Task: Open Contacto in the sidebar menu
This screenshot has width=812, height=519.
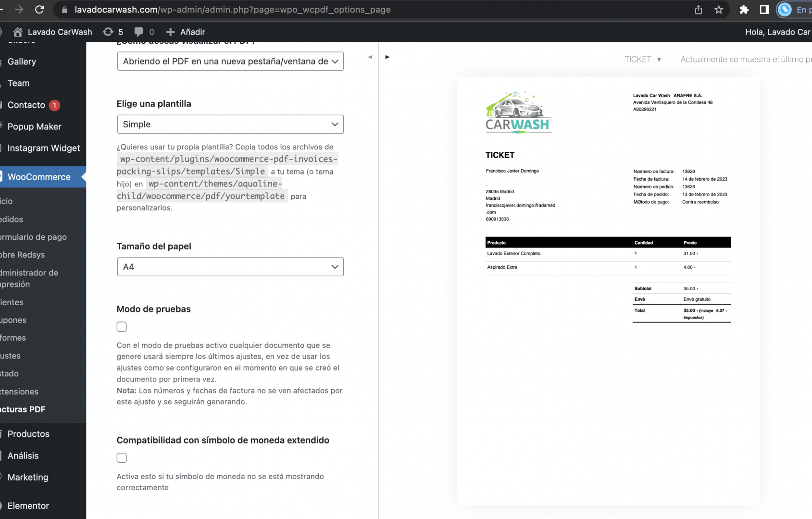Action: point(26,105)
